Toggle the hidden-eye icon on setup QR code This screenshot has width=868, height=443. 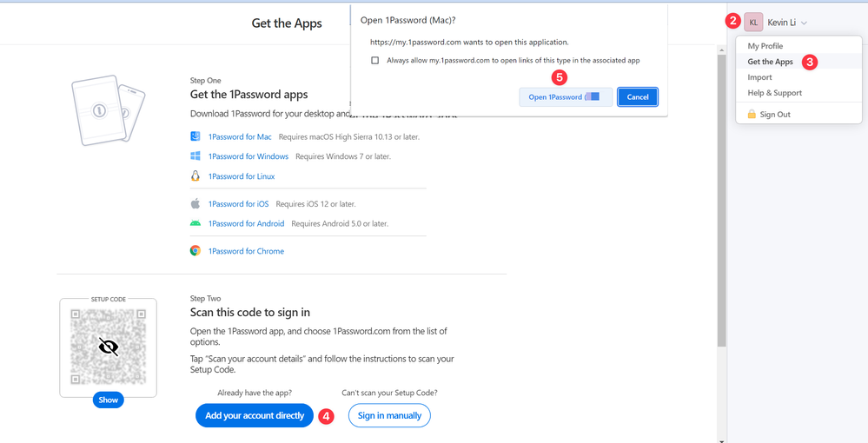[x=109, y=347]
